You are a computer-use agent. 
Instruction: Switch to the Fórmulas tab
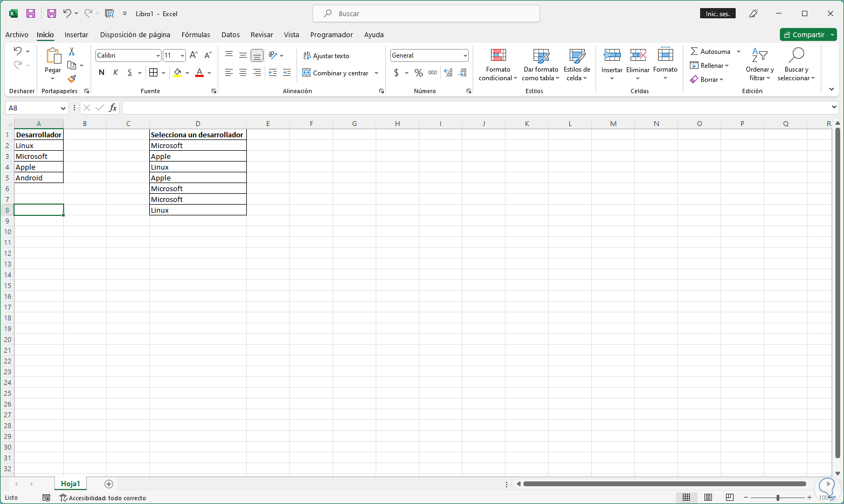196,34
